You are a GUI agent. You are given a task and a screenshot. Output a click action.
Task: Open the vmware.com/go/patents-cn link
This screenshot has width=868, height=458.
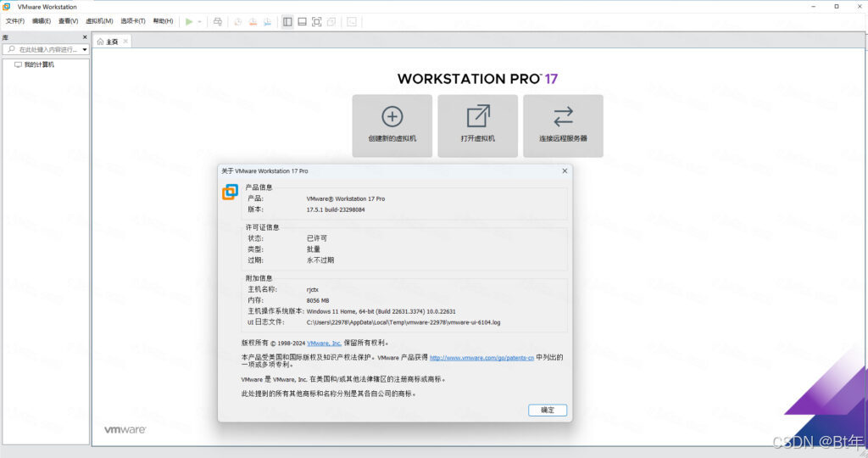481,358
